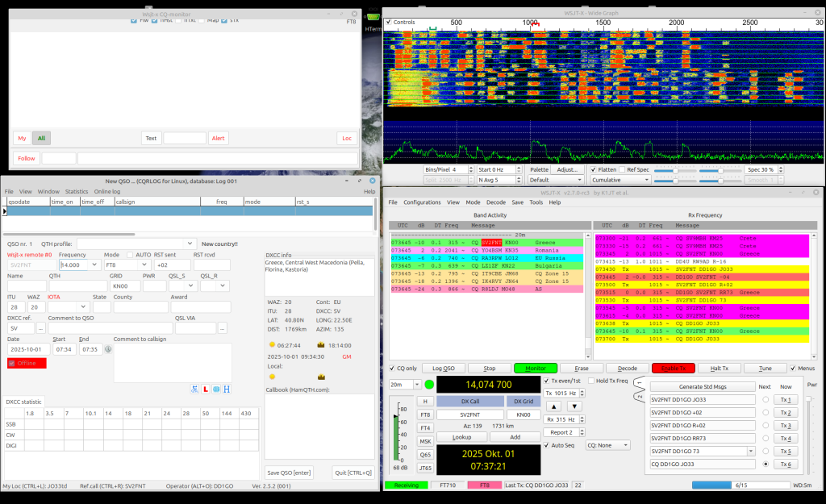The image size is (826, 504).
Task: Open the 20m band dropdown
Action: (406, 385)
